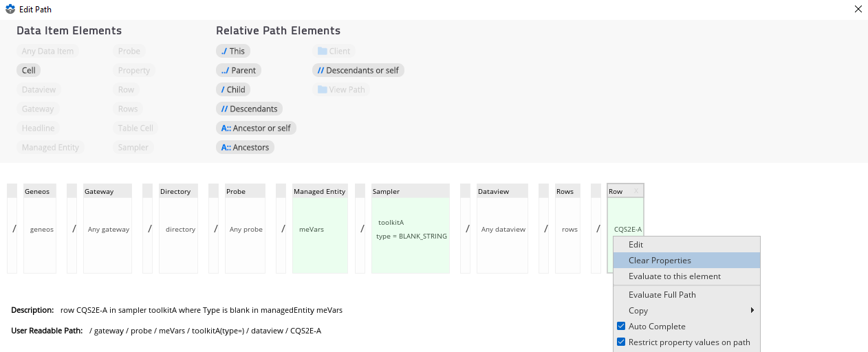
Task: Remove the Row element with its X
Action: tap(636, 191)
